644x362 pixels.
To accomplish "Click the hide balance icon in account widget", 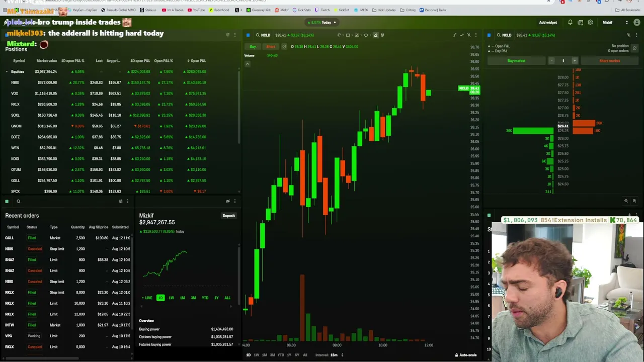I will point(227,202).
